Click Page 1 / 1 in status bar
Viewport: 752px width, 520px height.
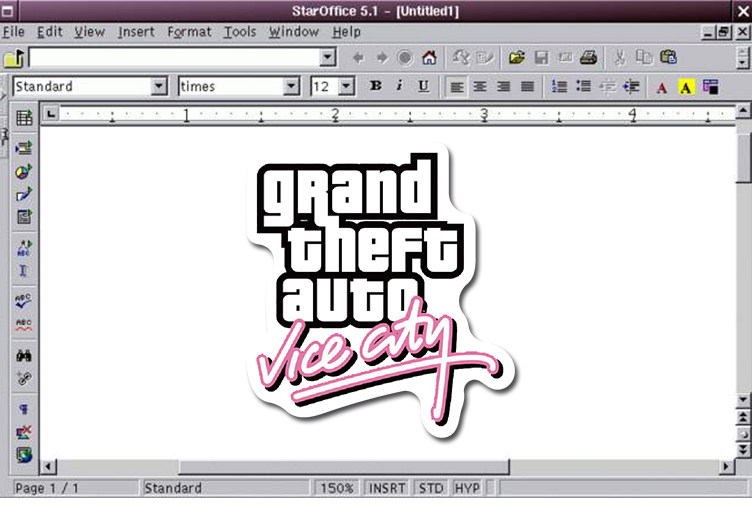pos(47,488)
